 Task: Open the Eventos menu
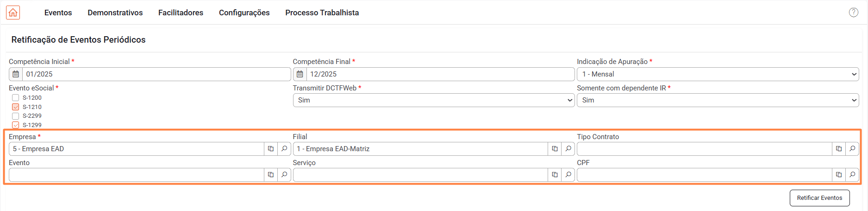point(58,13)
